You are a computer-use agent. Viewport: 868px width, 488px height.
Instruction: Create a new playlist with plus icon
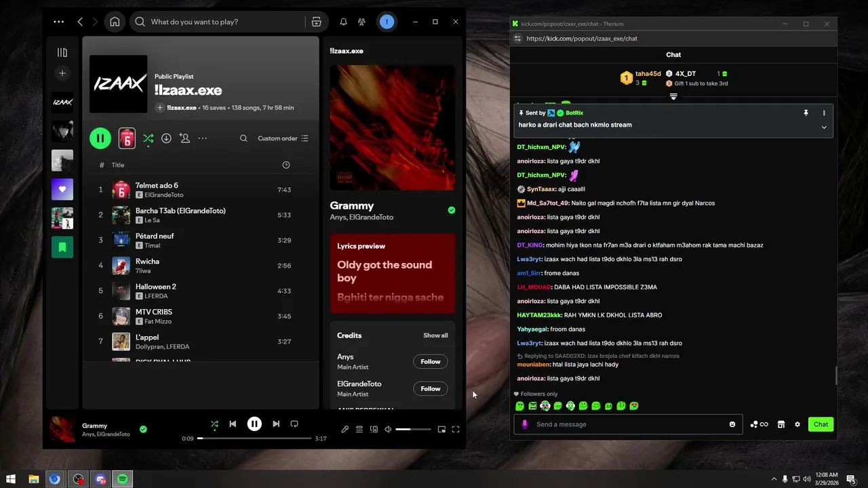click(62, 73)
